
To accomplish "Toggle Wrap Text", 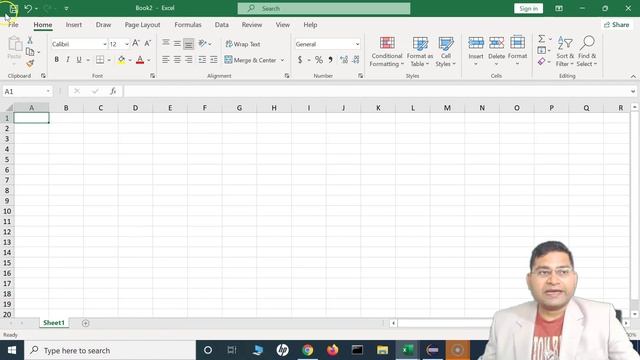I will pyautogui.click(x=243, y=44).
